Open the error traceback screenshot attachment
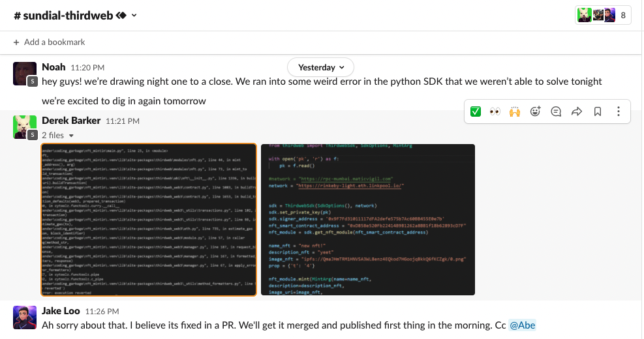The image size is (644, 339). [x=149, y=220]
